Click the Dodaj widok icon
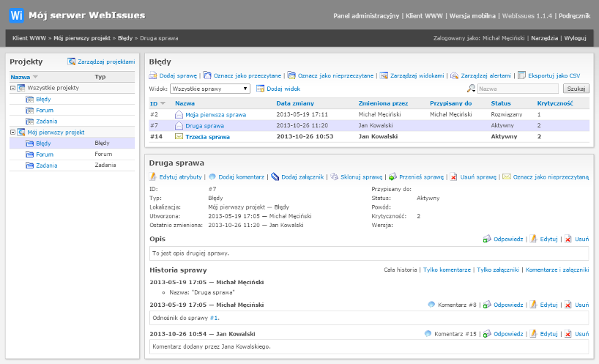Screen dimensions: 599x364 click(260, 89)
